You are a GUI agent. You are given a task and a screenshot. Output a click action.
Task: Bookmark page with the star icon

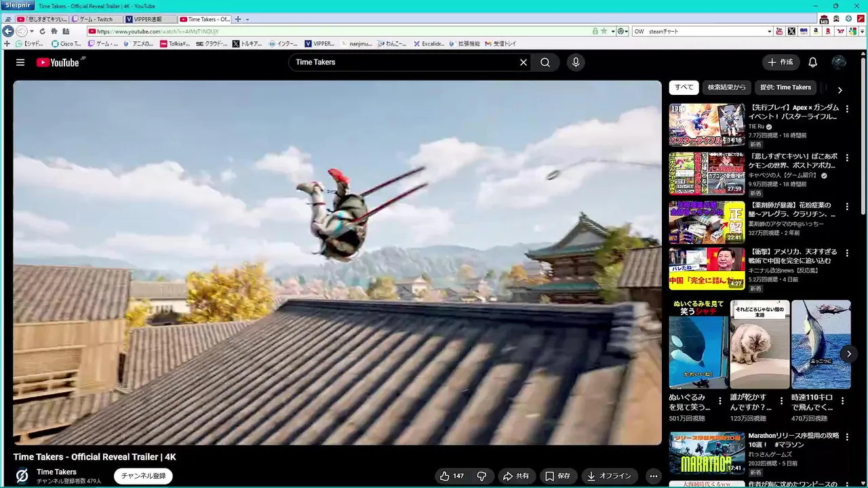[x=604, y=31]
